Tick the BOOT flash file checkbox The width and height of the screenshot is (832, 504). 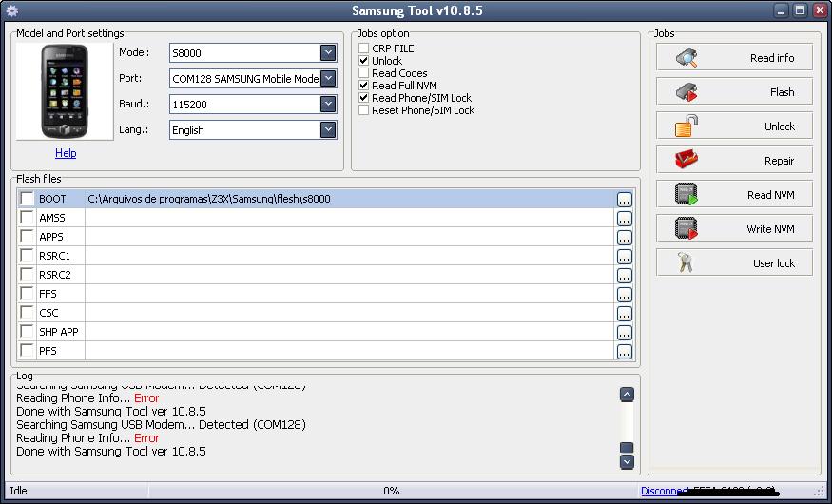[27, 199]
